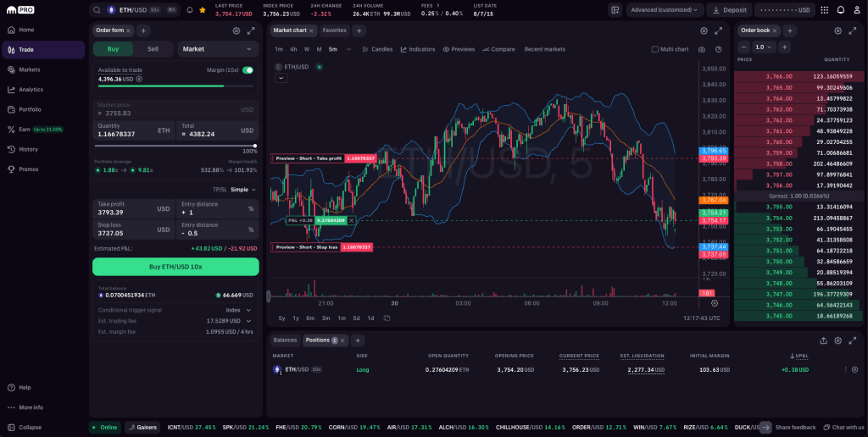Open the Balances tab

[285, 340]
